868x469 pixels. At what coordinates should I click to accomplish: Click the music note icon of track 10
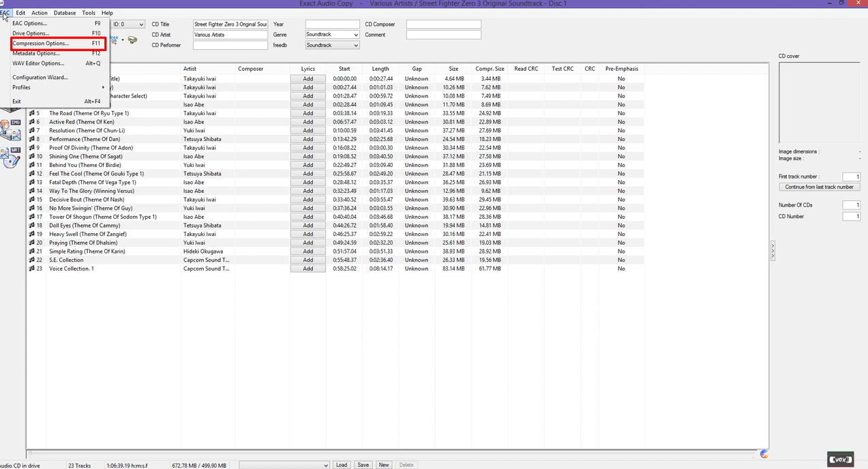click(31, 156)
